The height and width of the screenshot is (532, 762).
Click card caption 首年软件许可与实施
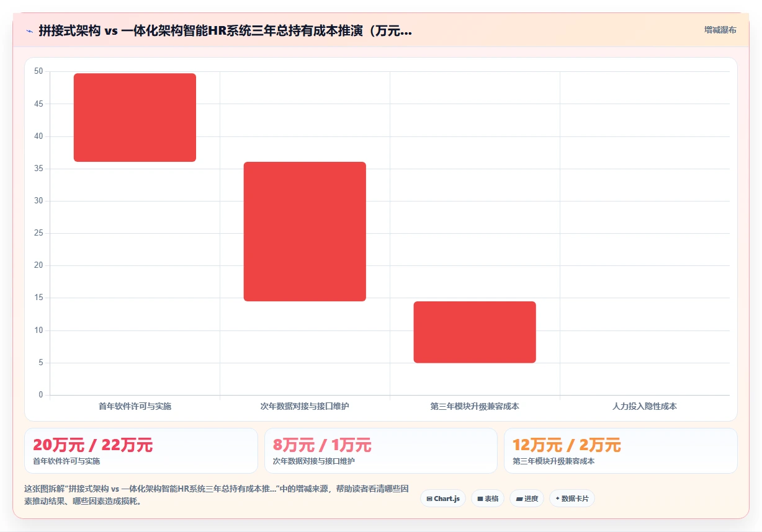pos(66,461)
